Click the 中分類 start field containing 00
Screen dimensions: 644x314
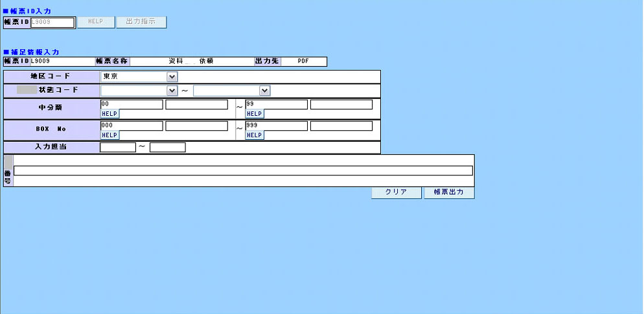[x=132, y=104]
